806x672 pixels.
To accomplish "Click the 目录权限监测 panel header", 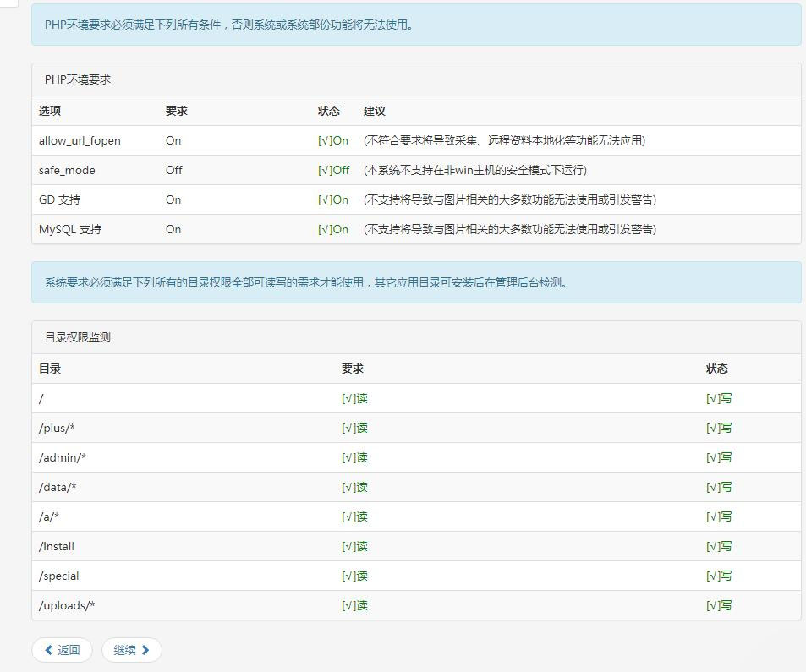I will pos(78,337).
